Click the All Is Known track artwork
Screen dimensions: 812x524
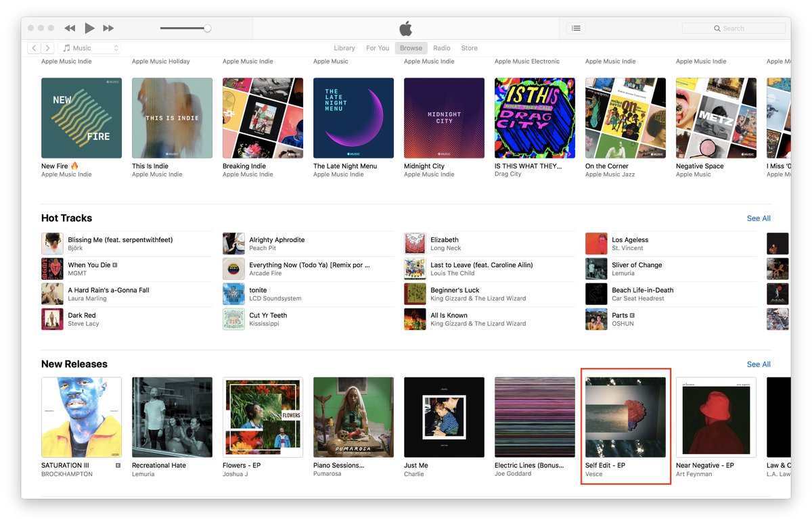coord(415,318)
